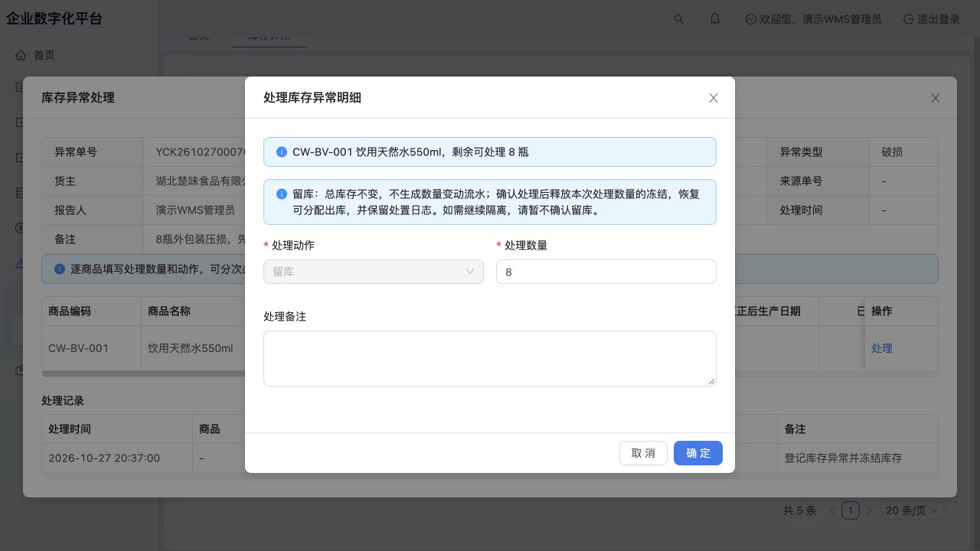This screenshot has height=551, width=980.
Task: Go to the next page arrow in pagination
Action: tap(869, 510)
